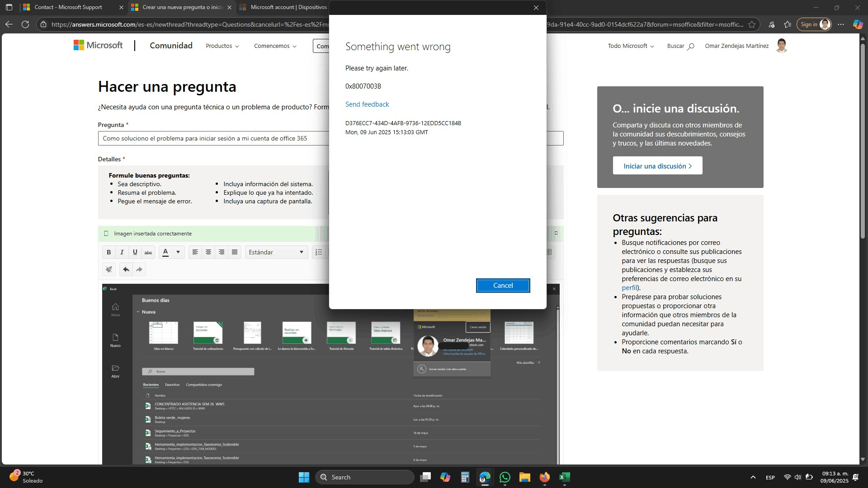Image resolution: width=868 pixels, height=488 pixels.
Task: Toggle underline formatting in editor
Action: click(135, 252)
